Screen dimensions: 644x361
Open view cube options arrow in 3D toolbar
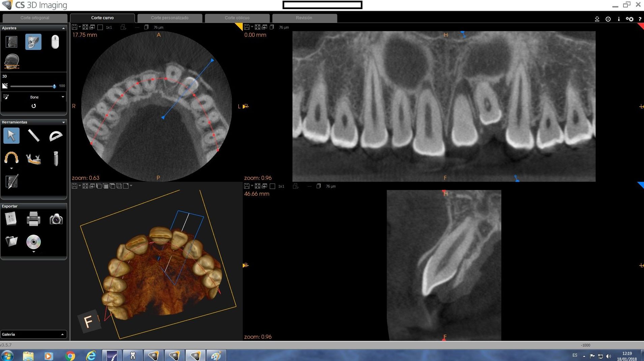coord(131,186)
